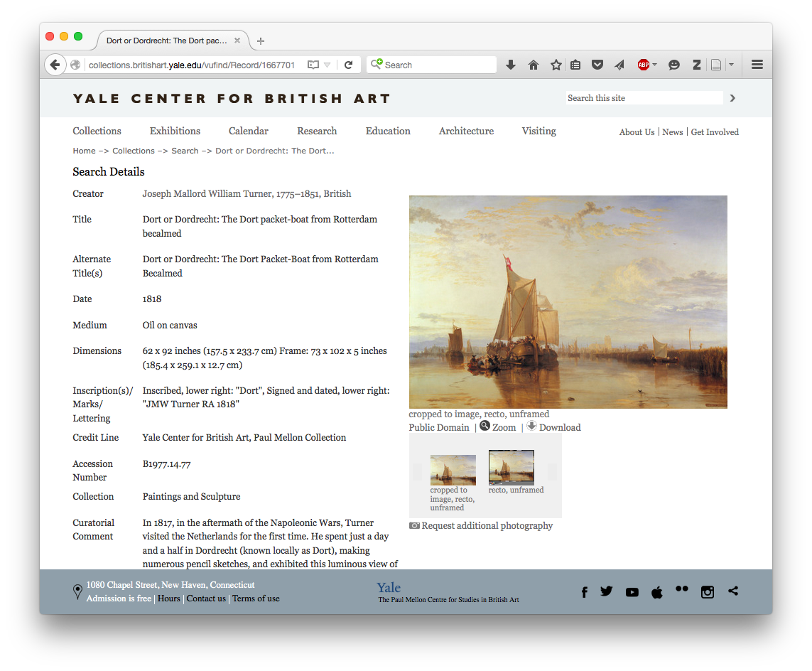Open Get Involved link
812x671 pixels.
(715, 132)
